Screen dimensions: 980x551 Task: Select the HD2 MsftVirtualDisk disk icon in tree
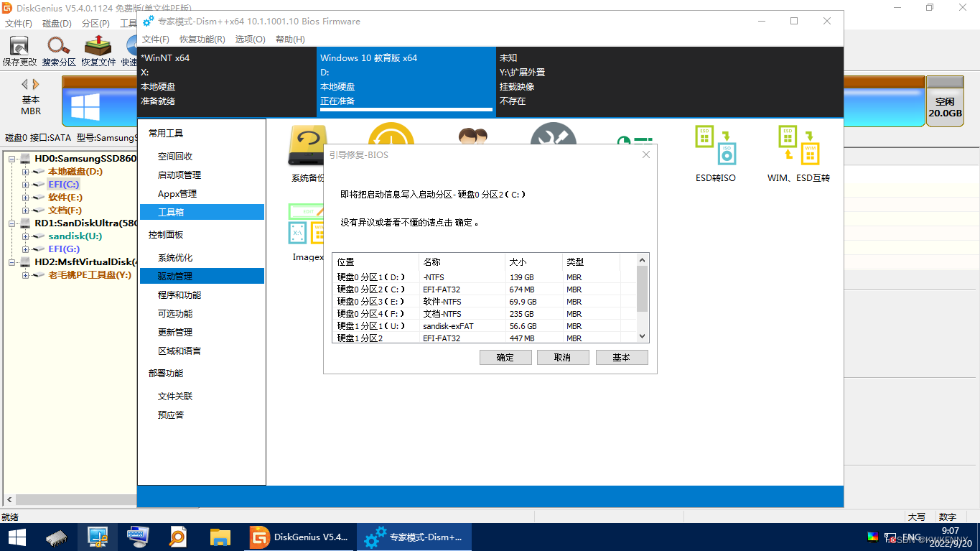tap(25, 261)
